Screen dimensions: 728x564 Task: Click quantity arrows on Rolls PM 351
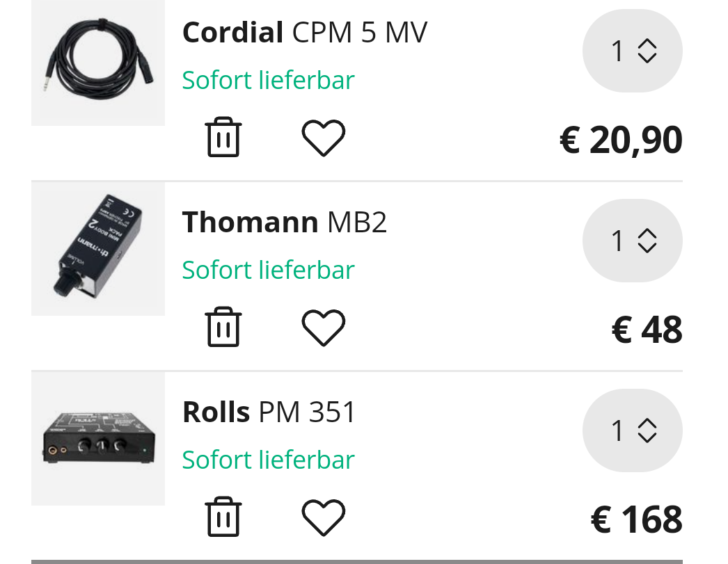647,430
